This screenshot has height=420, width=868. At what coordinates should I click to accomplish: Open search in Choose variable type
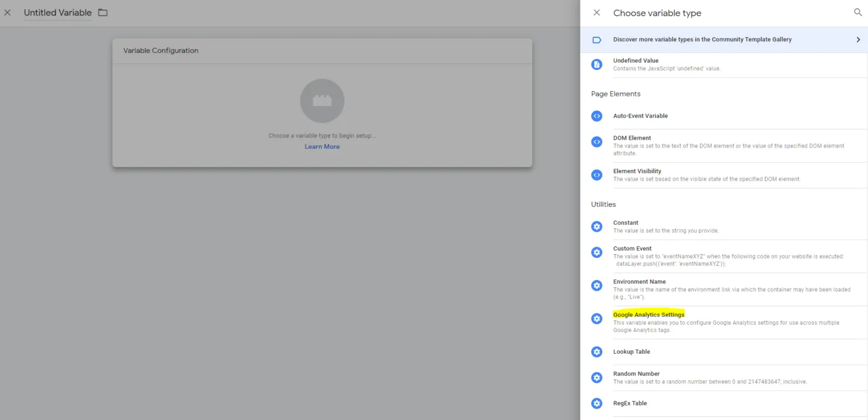click(x=858, y=12)
